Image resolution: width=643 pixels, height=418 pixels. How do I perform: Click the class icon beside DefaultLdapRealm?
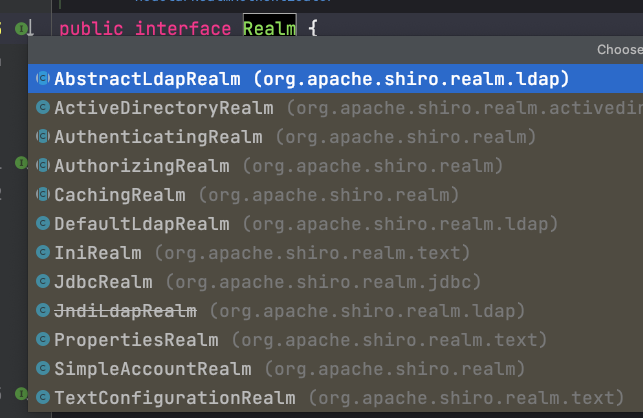pyautogui.click(x=43, y=223)
